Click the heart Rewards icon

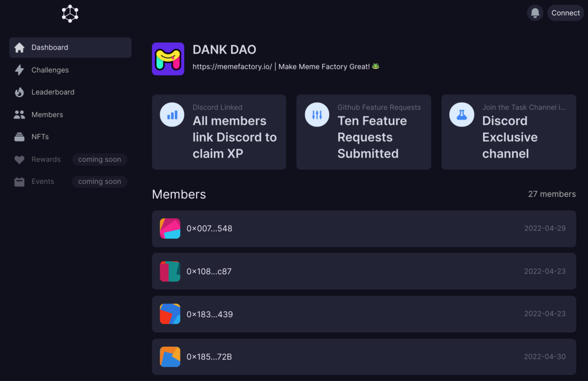pyautogui.click(x=20, y=159)
